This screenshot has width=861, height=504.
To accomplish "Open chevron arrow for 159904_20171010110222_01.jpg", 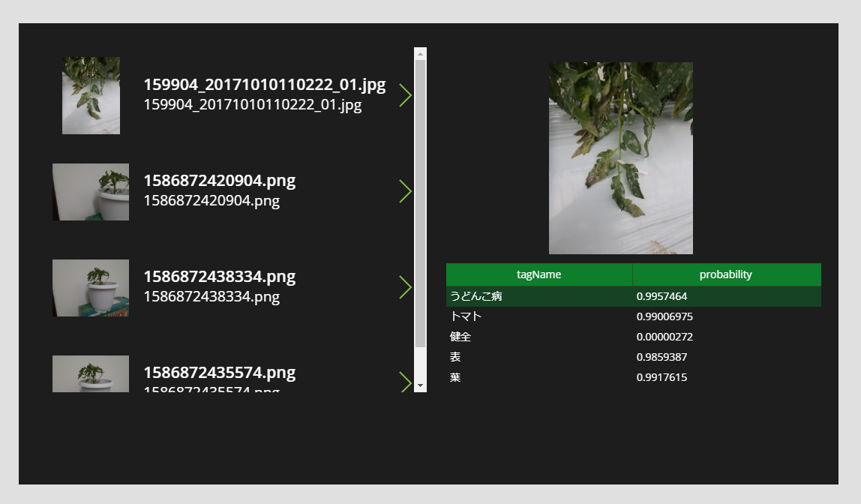I will coord(405,95).
